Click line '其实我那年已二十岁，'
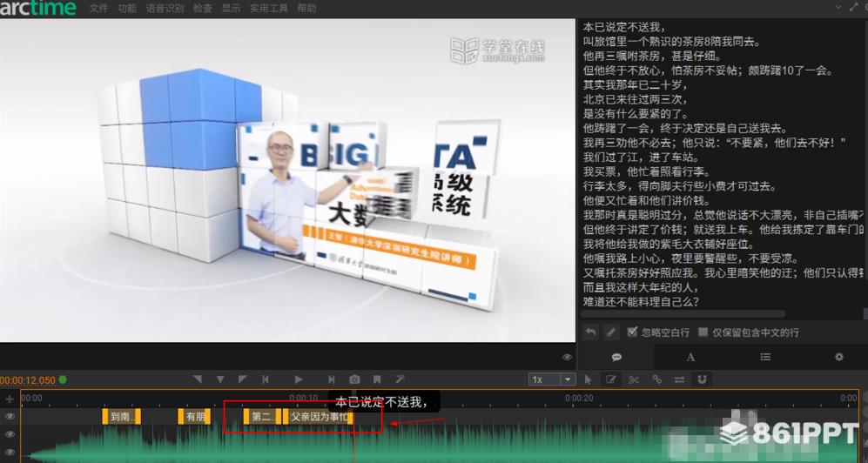Viewport: 868px width, 463px height. coord(635,85)
